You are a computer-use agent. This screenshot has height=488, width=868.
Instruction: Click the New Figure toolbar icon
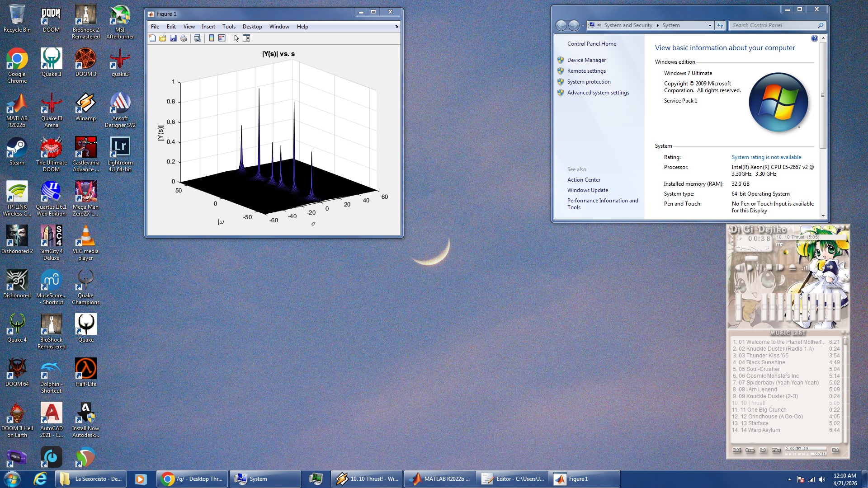pos(152,38)
